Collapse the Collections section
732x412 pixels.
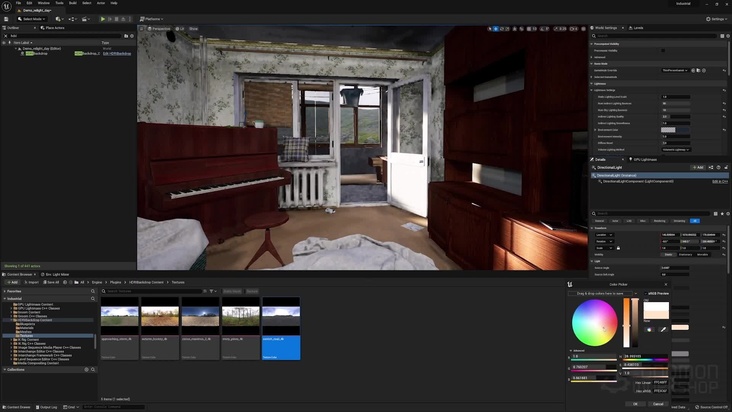point(5,370)
